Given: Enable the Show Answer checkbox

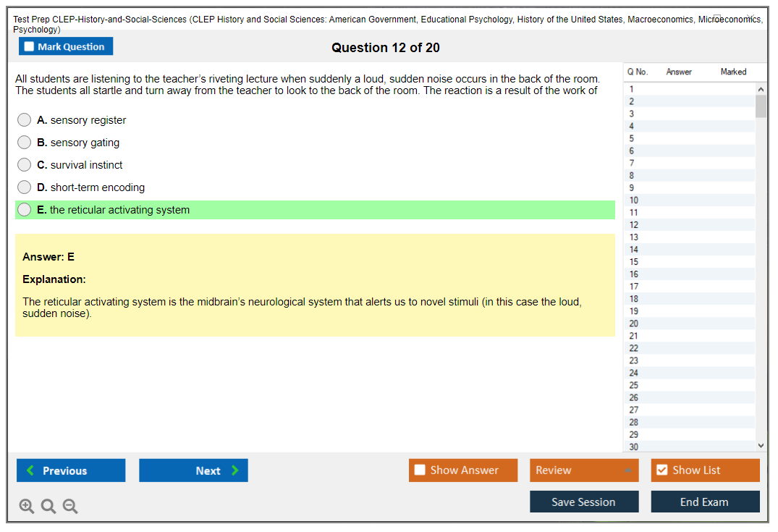Looking at the screenshot, I should click(420, 470).
